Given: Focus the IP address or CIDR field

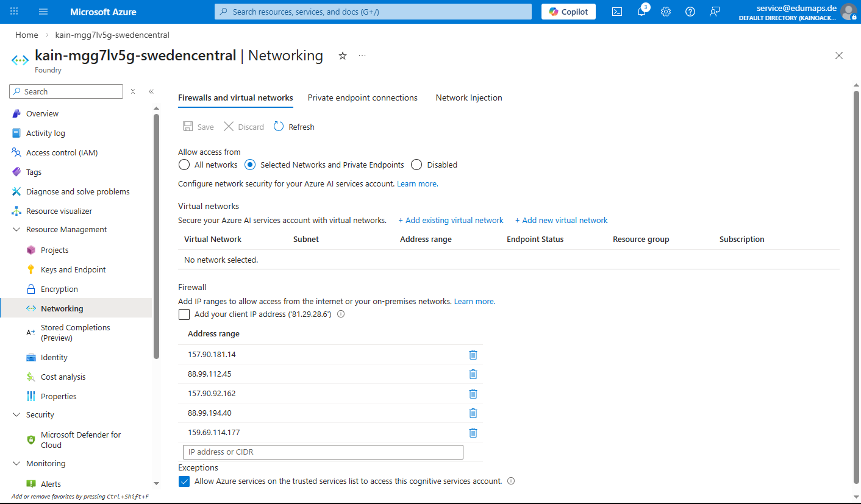Looking at the screenshot, I should click(323, 452).
